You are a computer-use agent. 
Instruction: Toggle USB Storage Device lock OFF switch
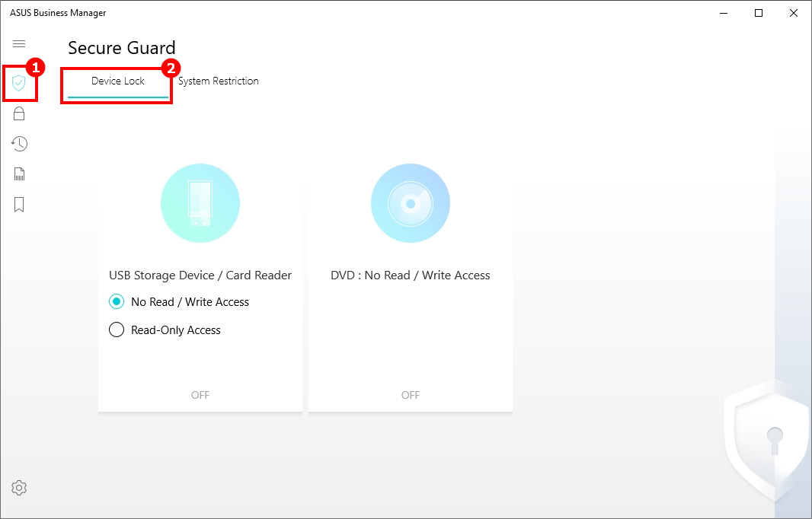200,395
